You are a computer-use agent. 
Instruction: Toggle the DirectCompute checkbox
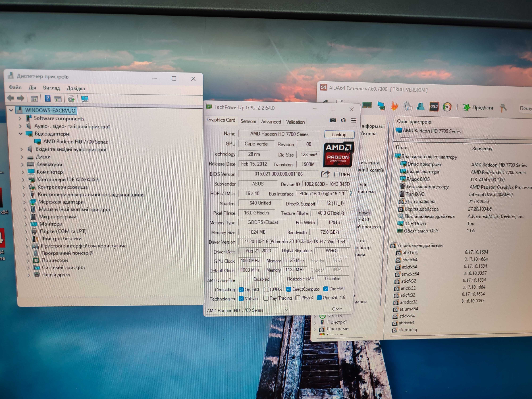tap(289, 289)
